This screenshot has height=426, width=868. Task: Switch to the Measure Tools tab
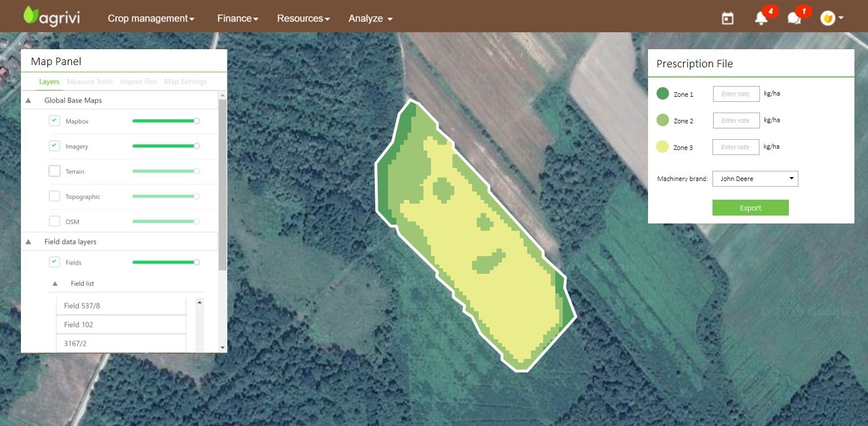pos(89,81)
